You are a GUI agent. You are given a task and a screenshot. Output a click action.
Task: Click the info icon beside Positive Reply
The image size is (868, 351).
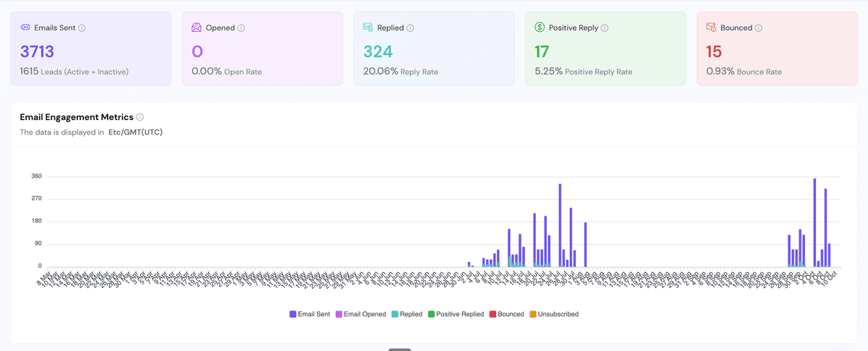click(605, 28)
